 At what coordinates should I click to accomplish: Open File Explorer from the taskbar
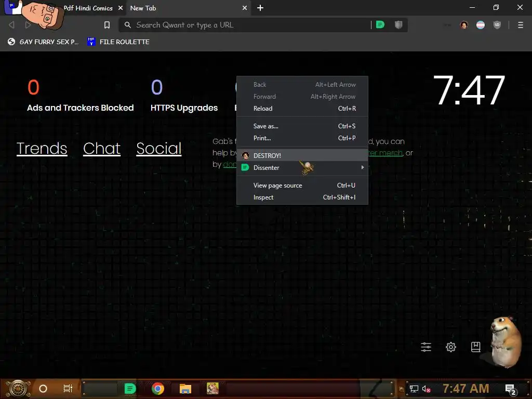click(185, 389)
